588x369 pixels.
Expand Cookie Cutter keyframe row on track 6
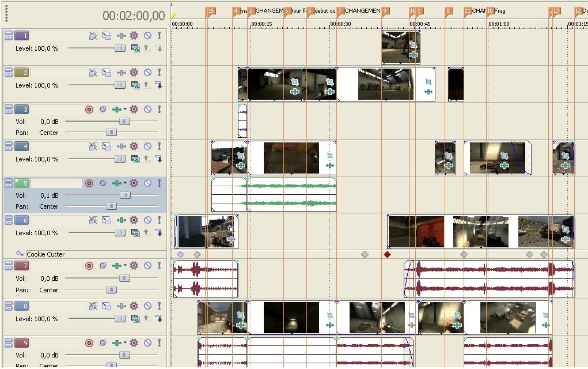coord(19,254)
